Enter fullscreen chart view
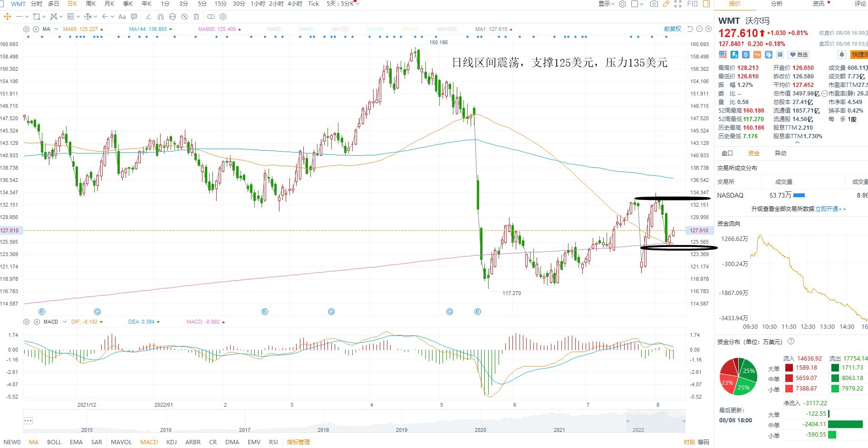 tap(678, 4)
